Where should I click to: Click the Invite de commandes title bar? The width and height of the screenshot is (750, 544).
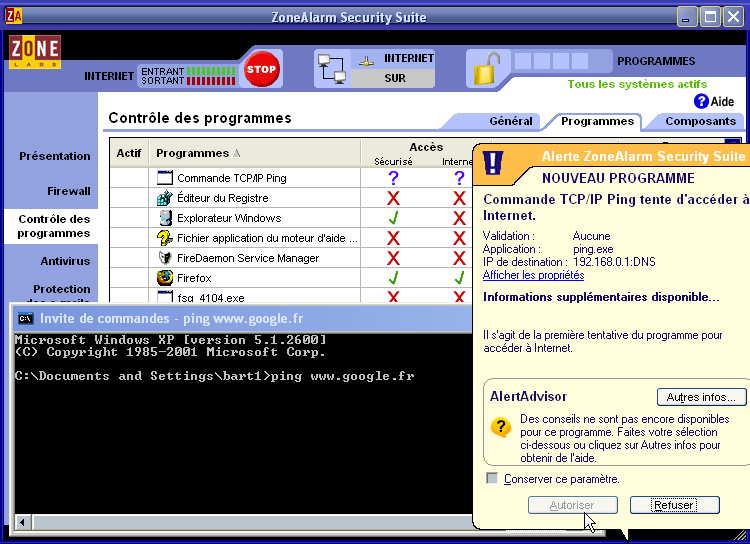[242, 319]
